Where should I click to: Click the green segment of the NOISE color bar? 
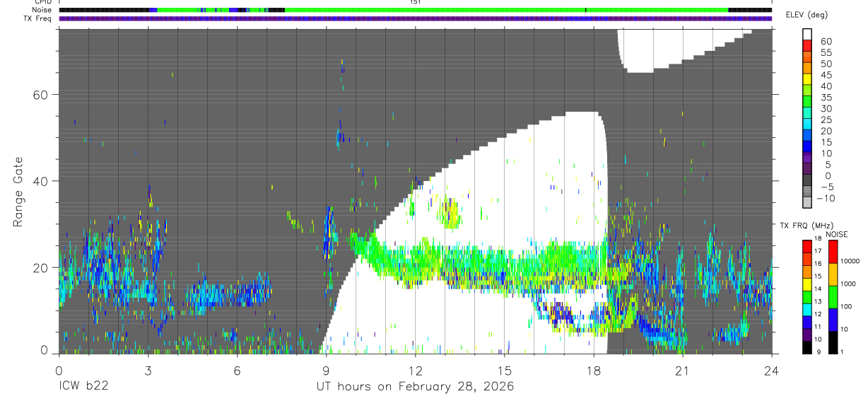point(833,297)
